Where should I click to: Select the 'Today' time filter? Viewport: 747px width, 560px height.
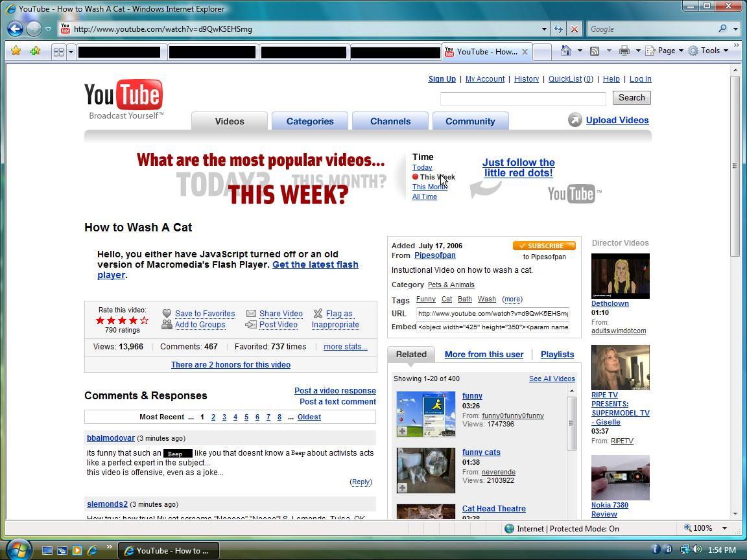tap(422, 167)
